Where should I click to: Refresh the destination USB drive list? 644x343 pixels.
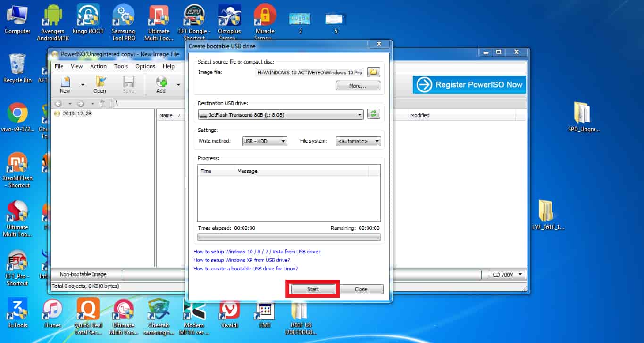[373, 114]
